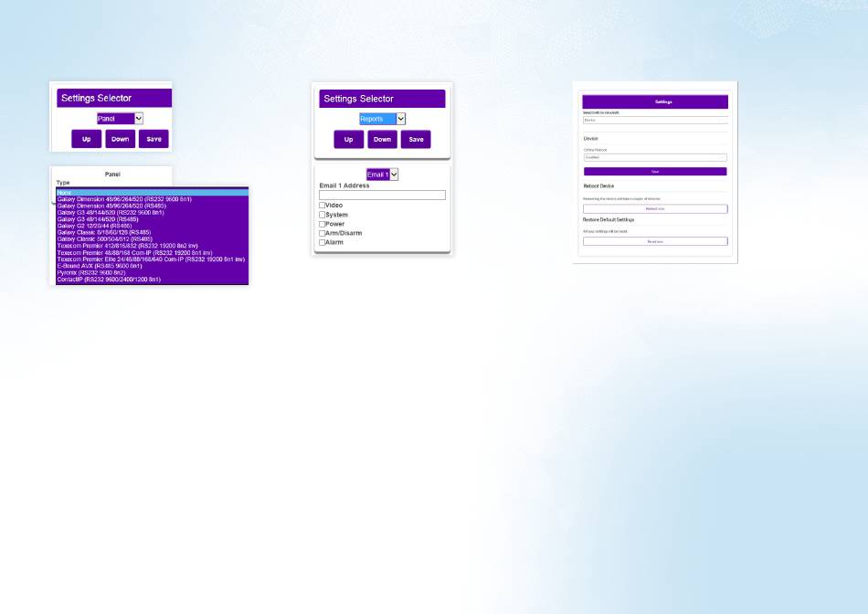Click Restore Default Settings heading
Image resolution: width=868 pixels, height=614 pixels.
pos(609,220)
